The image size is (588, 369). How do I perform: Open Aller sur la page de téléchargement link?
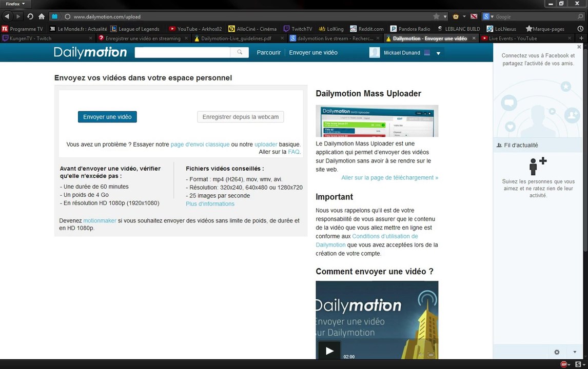(x=389, y=177)
